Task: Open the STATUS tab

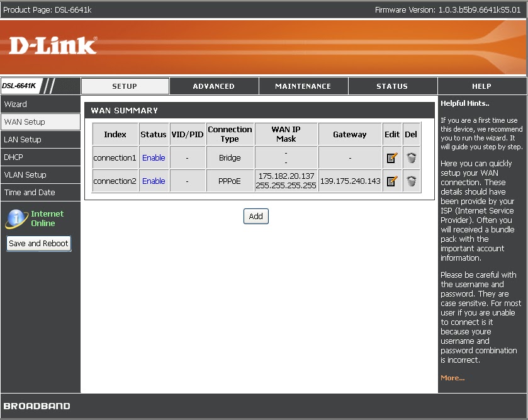Action: [392, 86]
